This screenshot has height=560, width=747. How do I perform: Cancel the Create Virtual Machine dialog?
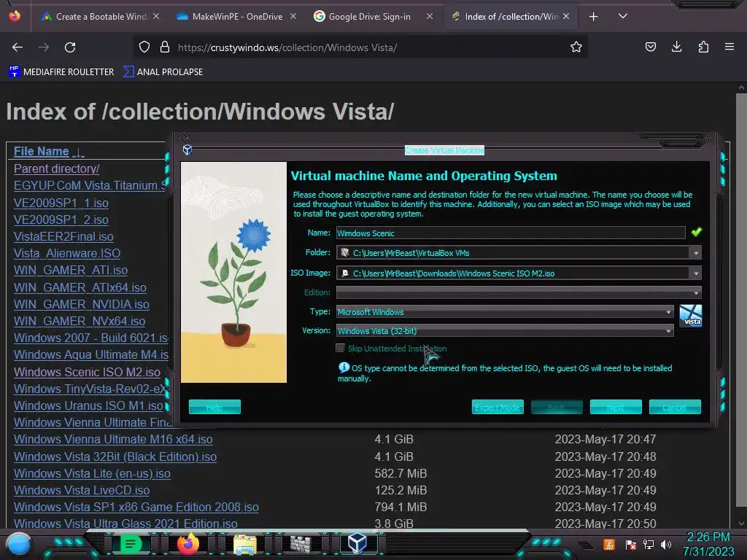(675, 407)
